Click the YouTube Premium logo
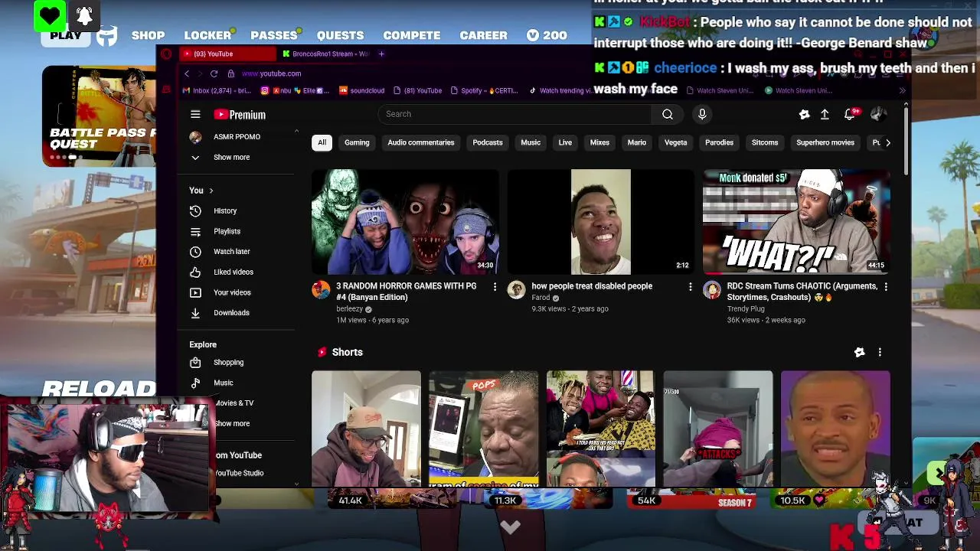Screen dimensions: 980x551 (x=240, y=115)
